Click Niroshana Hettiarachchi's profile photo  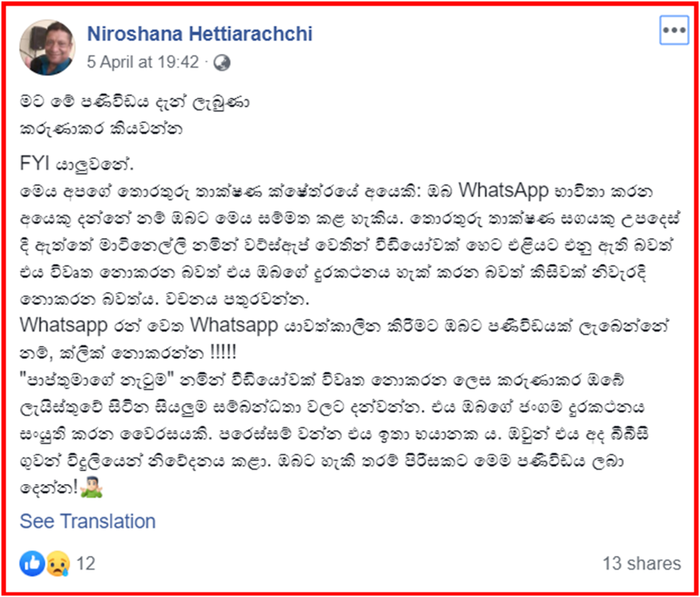pos(47,47)
